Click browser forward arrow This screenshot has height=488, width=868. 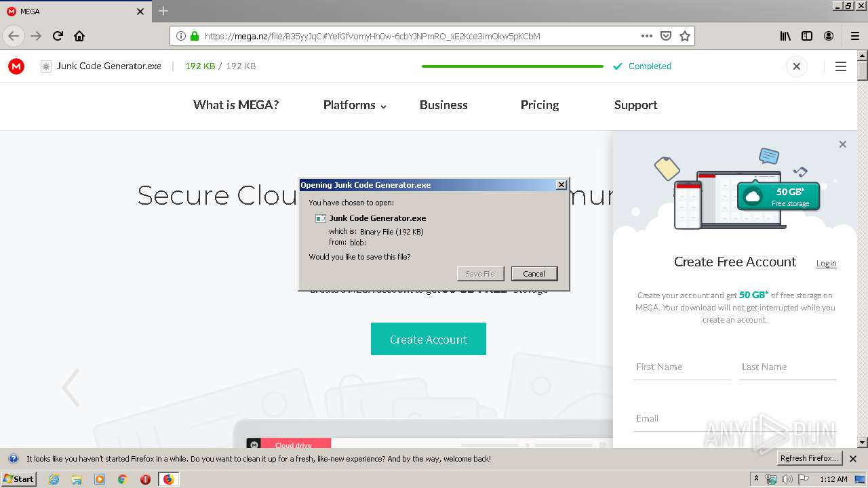[x=36, y=36]
